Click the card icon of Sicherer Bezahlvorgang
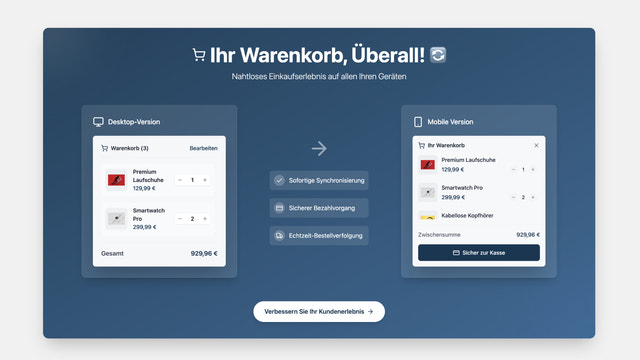Viewport: 640px width, 360px height. [x=279, y=208]
